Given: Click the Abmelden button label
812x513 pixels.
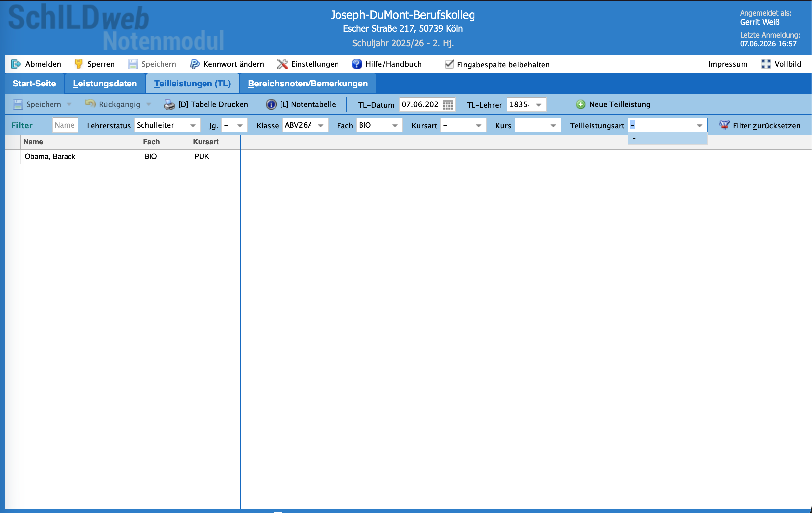Looking at the screenshot, I should click(43, 64).
